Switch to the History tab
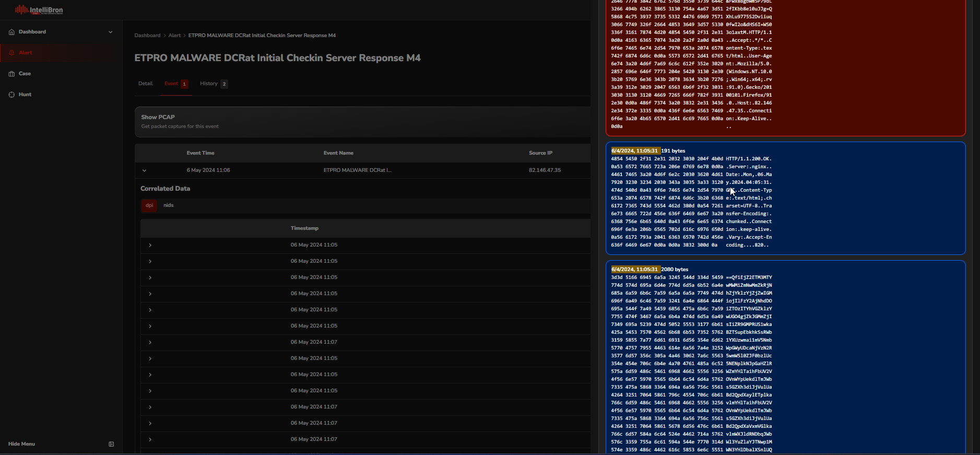980x455 pixels. coord(214,84)
